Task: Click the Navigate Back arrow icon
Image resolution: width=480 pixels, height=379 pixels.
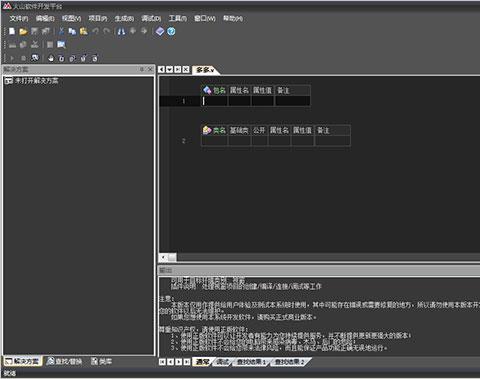Action: point(133,31)
